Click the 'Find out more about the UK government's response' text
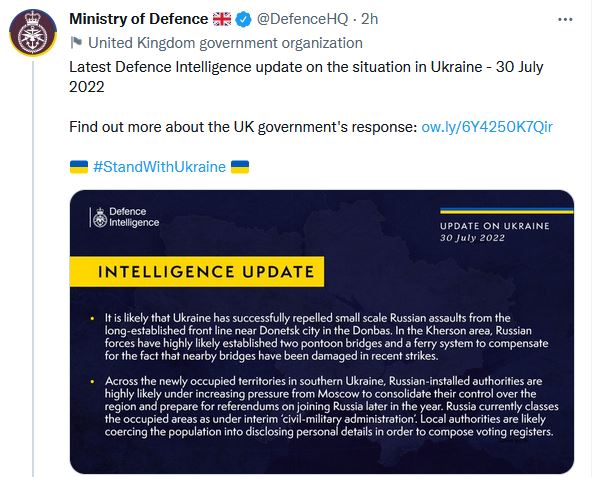This screenshot has height=477, width=603. point(242,127)
